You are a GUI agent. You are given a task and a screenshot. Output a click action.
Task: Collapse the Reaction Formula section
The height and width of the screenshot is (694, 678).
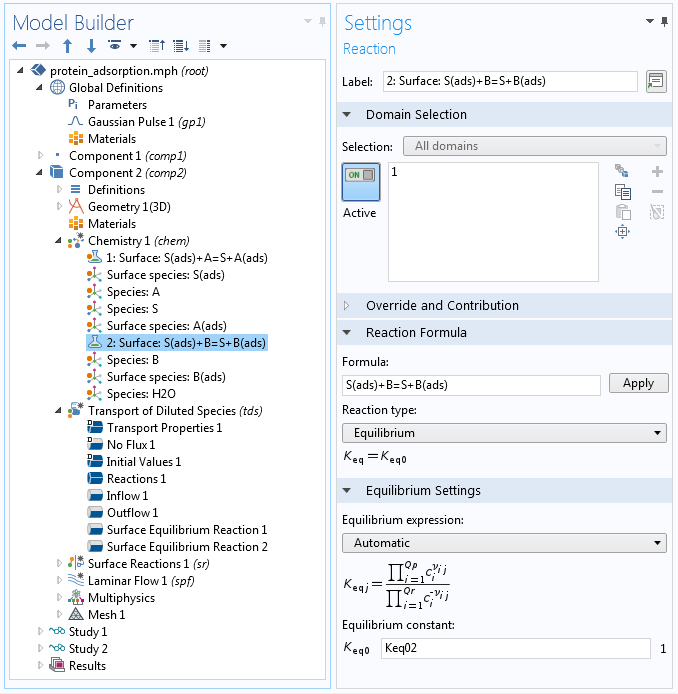click(347, 332)
